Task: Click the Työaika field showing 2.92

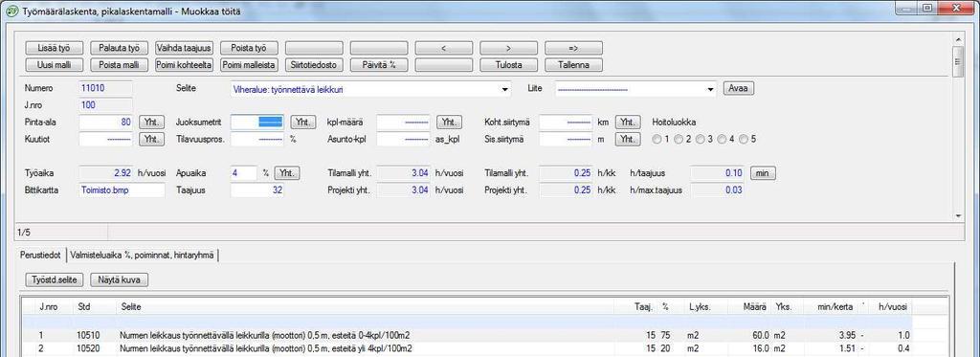Action: pos(105,172)
